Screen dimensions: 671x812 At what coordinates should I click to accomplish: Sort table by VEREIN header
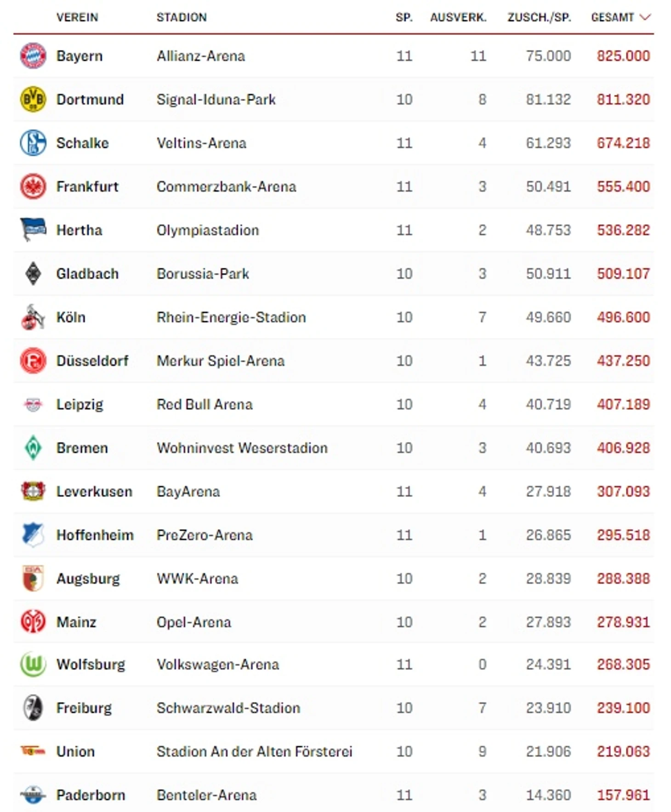click(x=77, y=17)
